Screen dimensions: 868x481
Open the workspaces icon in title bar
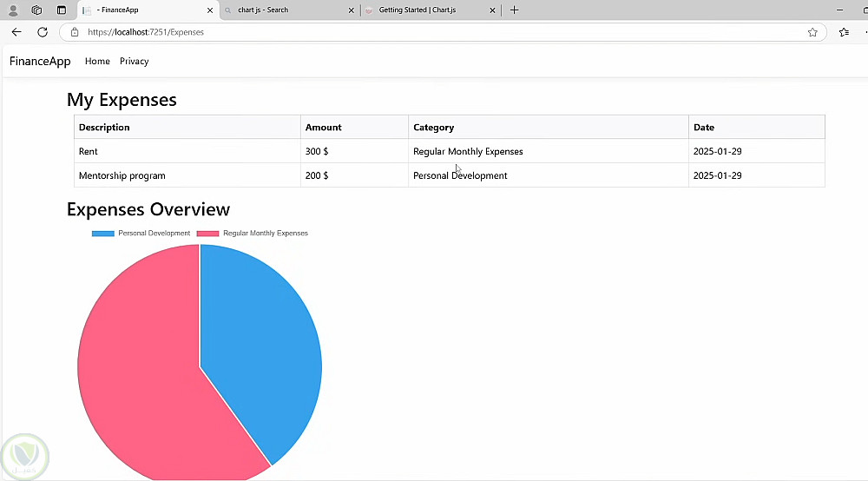pyautogui.click(x=37, y=10)
